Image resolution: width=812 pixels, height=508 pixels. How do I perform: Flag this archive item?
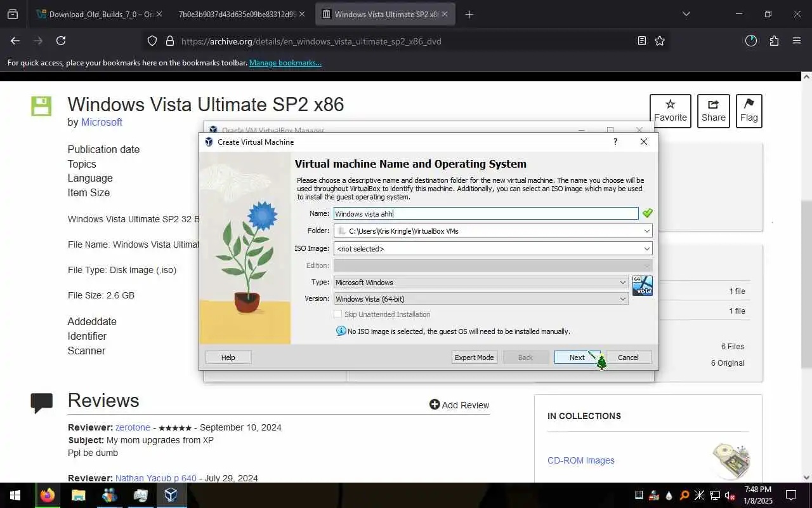point(749,110)
